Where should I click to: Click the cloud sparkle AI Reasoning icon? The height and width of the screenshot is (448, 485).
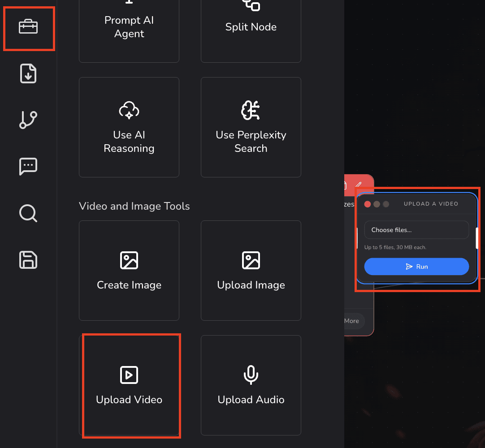coord(129,110)
